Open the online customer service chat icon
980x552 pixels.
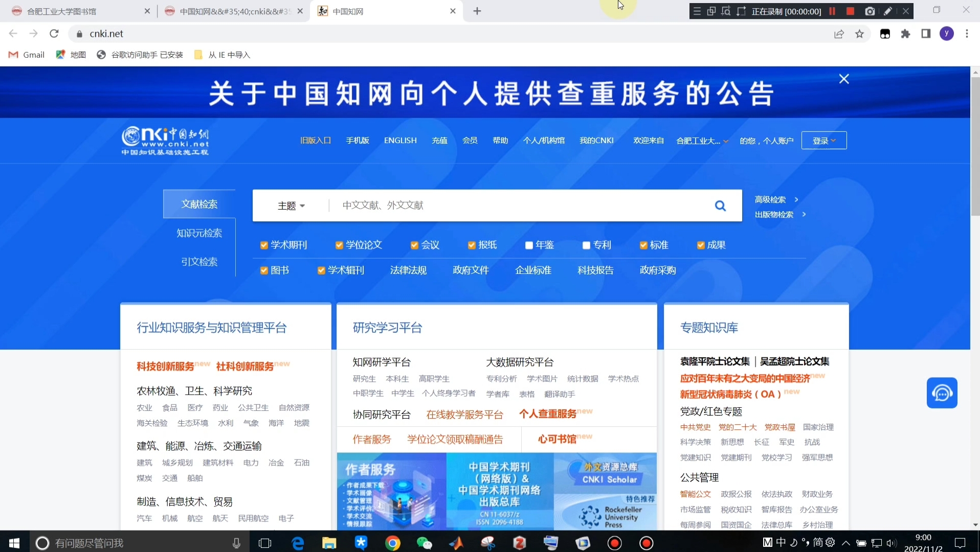(942, 393)
